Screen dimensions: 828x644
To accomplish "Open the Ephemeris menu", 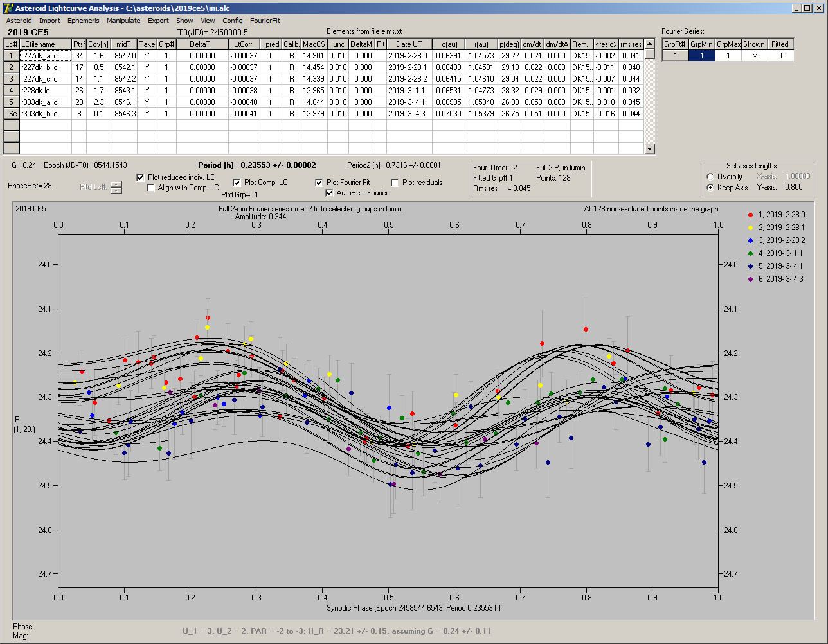I will (84, 21).
